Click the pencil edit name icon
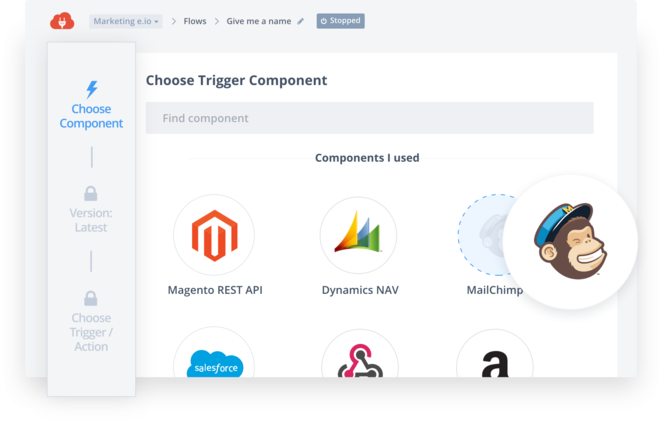The height and width of the screenshot is (421, 662). click(300, 21)
